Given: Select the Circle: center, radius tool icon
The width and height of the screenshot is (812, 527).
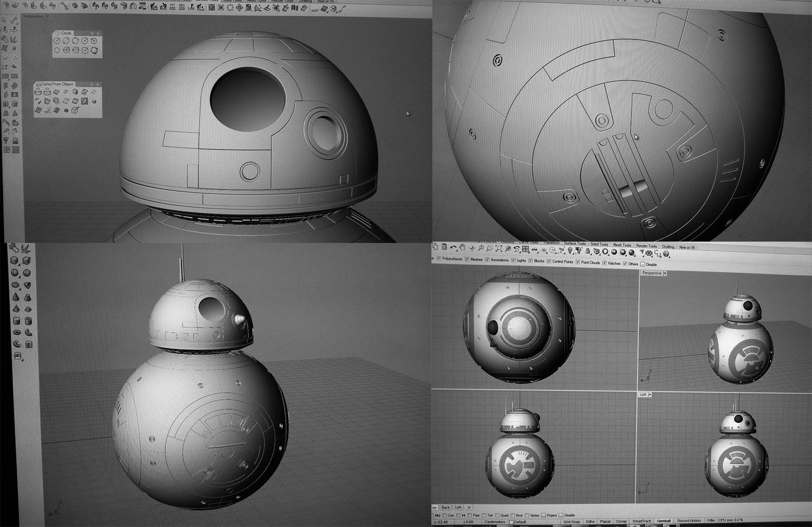Looking at the screenshot, I should 57,41.
